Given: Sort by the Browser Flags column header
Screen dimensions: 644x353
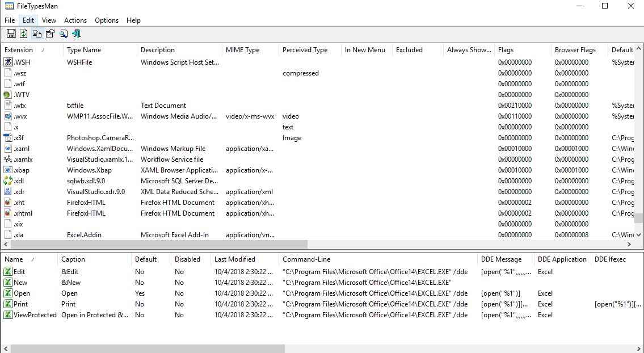Looking at the screenshot, I should coord(579,50).
